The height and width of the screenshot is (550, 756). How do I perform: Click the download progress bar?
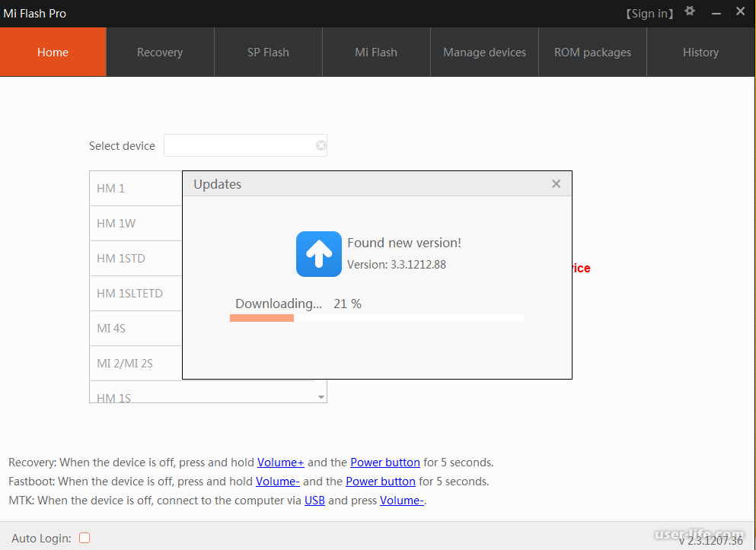point(377,318)
